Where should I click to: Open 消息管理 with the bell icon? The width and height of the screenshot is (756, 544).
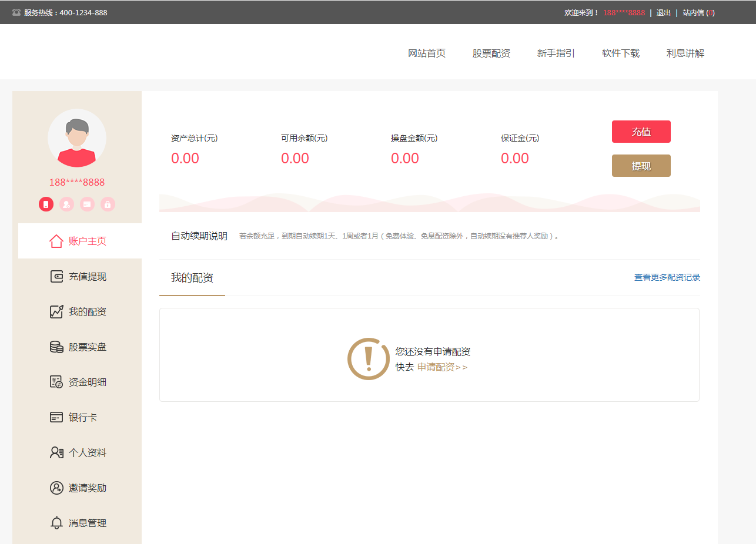(56, 523)
